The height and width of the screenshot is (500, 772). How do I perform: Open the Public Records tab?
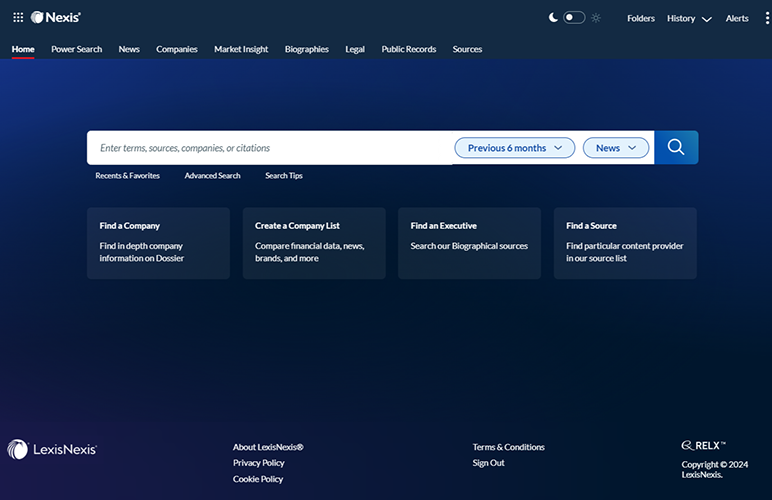408,49
